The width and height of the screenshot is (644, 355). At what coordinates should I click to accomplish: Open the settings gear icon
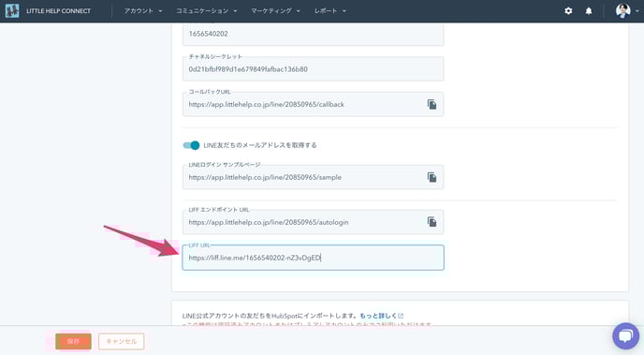[x=568, y=11]
